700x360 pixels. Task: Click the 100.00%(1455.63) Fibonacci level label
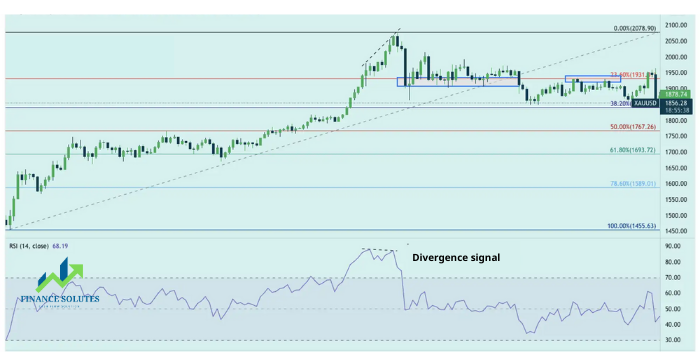point(632,226)
